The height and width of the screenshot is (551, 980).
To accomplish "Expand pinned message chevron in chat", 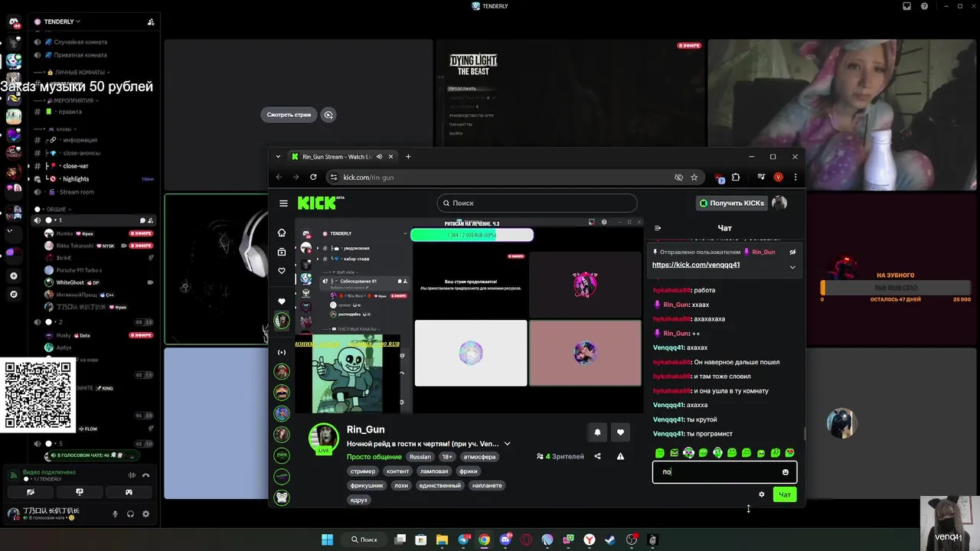I will pos(792,267).
